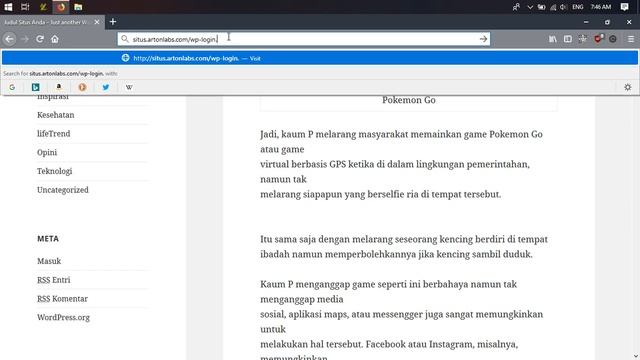Click the round extension icon beside the shield
640x360 pixels.
pos(613,39)
